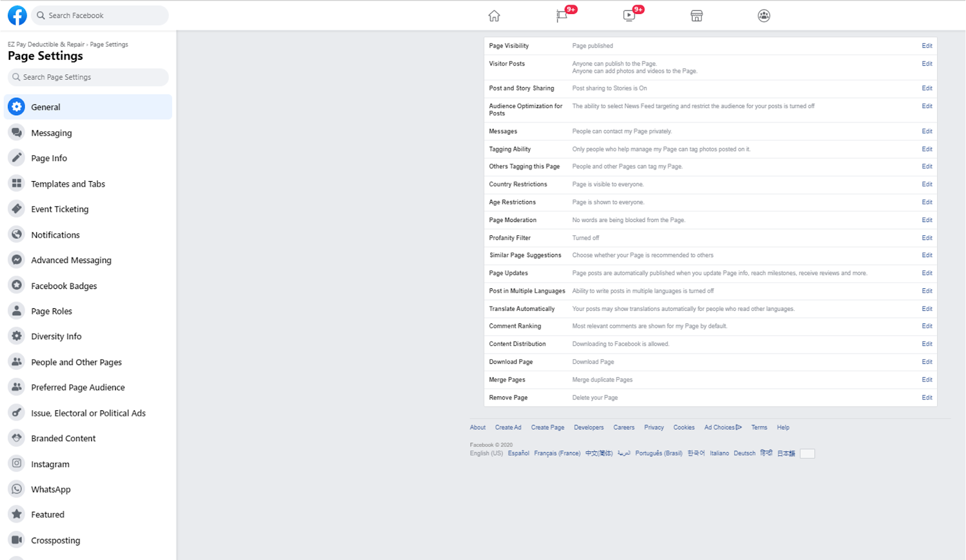The image size is (966, 560).
Task: Switch language to Deutsch
Action: [x=744, y=453]
